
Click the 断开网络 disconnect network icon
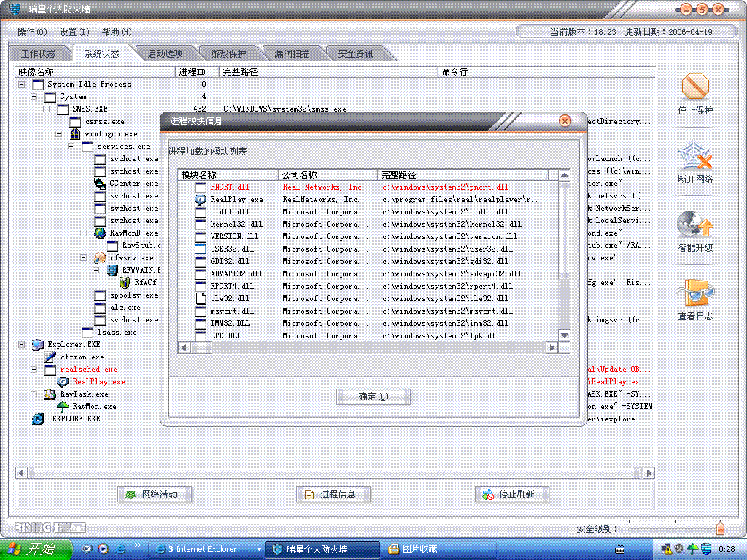695,155
